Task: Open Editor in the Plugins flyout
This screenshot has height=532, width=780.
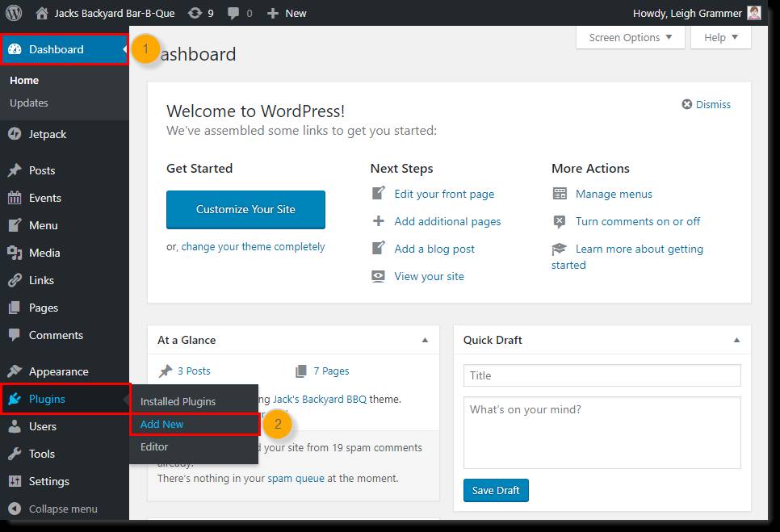Action: coord(154,446)
